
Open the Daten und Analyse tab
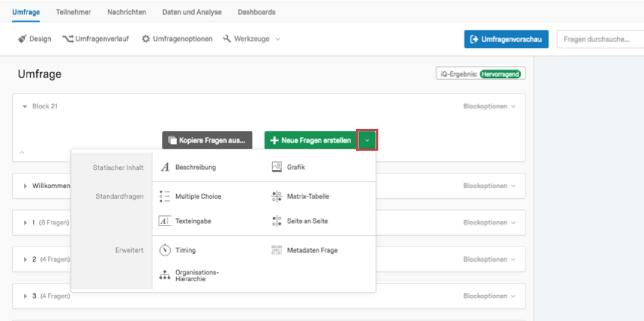pos(192,12)
